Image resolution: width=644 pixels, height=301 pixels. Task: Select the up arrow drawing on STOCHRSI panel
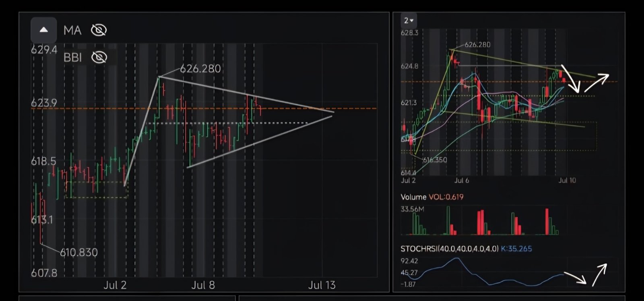click(x=599, y=275)
